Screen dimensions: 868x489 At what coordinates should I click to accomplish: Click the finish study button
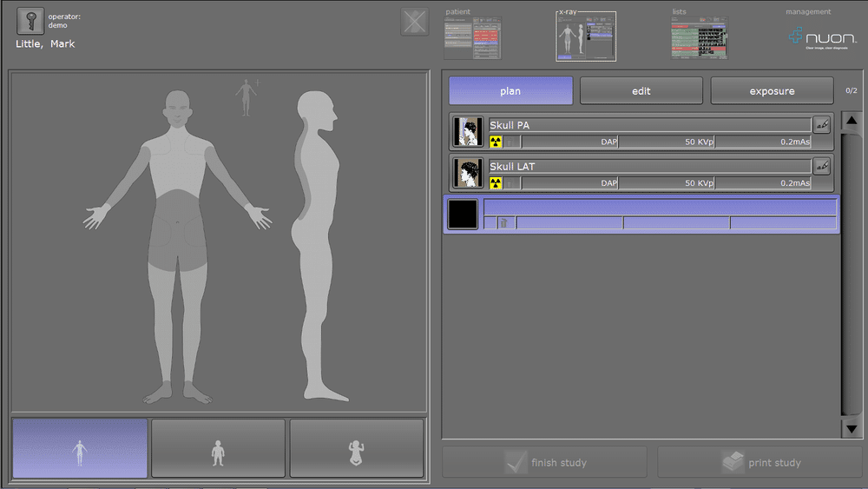544,463
